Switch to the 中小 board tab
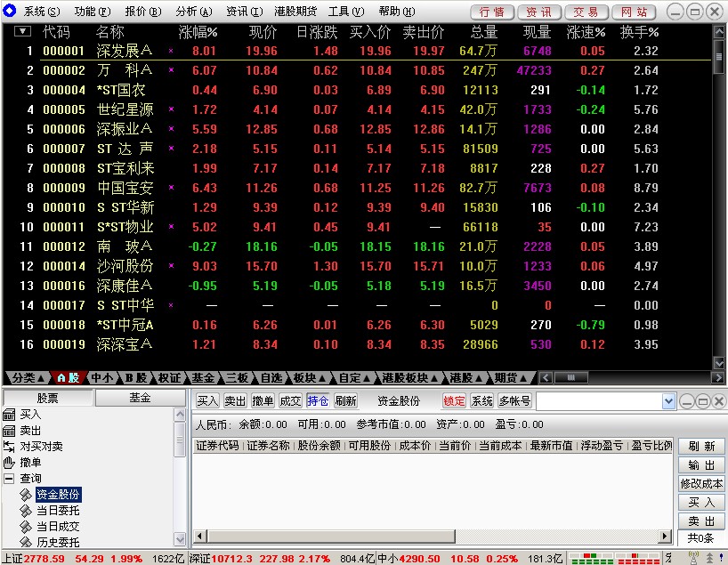 click(x=102, y=378)
